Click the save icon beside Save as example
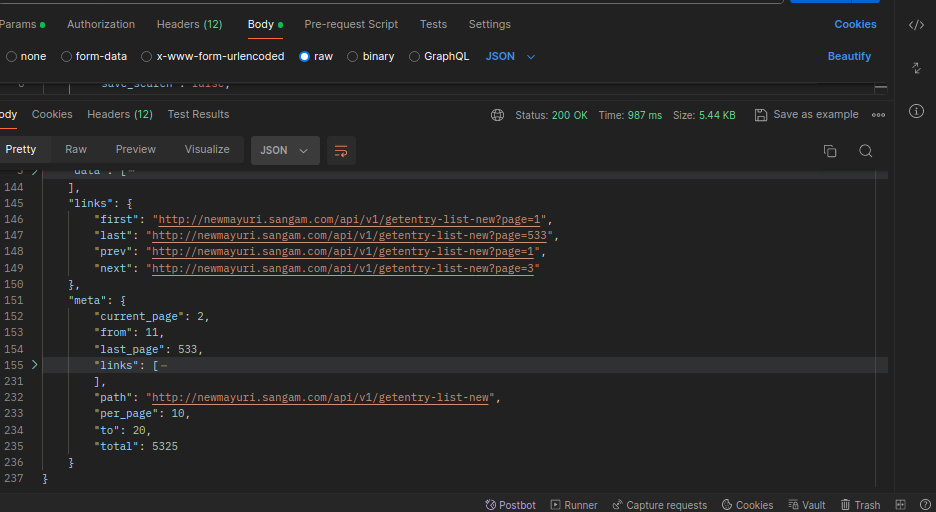The image size is (936, 512). pos(760,115)
